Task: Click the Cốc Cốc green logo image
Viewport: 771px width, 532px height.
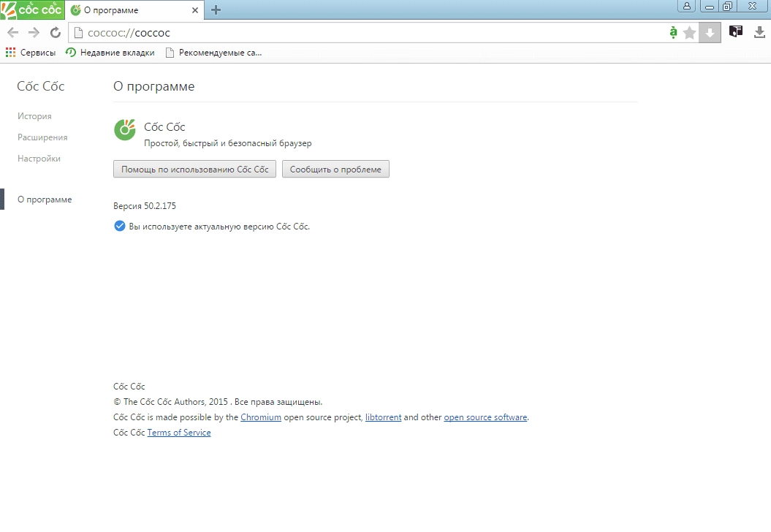Action: (125, 130)
